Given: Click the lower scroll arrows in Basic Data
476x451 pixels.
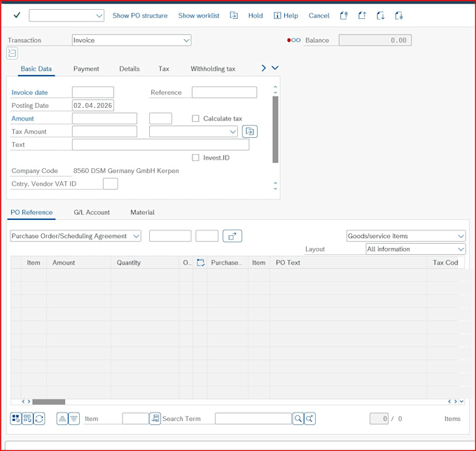Looking at the screenshot, I should 275,186.
